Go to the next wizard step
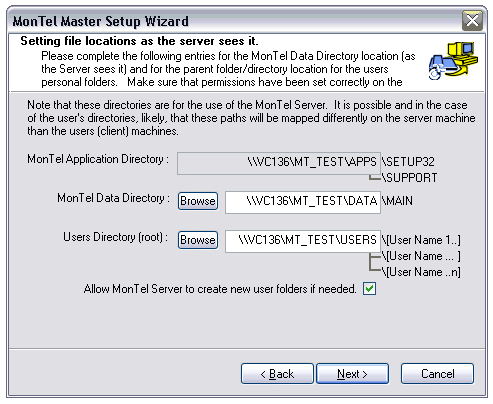This screenshot has height=404, width=493. [x=352, y=374]
